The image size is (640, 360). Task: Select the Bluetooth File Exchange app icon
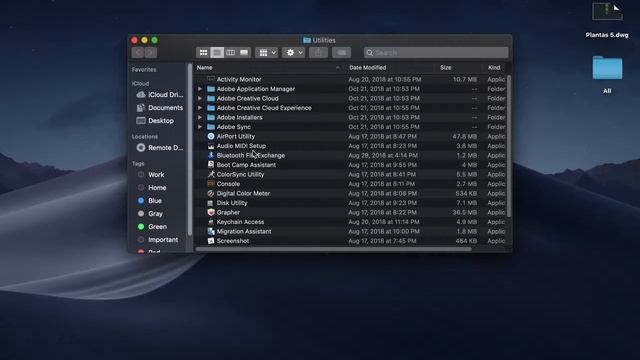pos(211,155)
